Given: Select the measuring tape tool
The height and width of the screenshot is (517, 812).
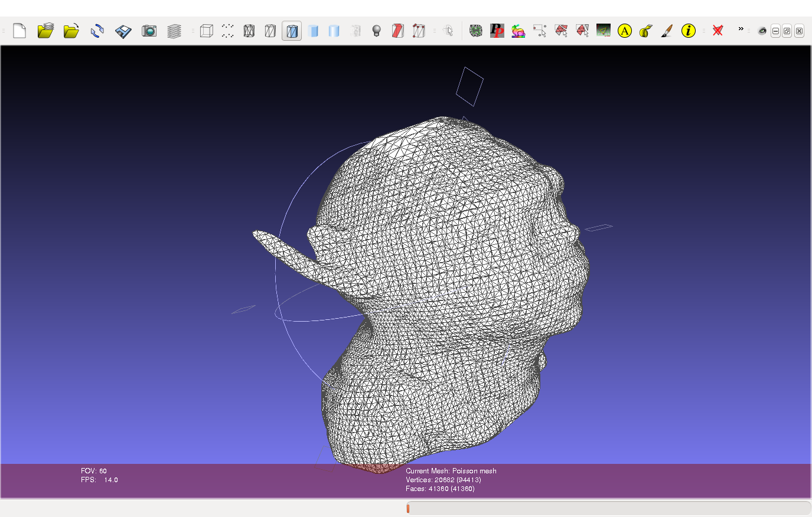Looking at the screenshot, I should pyautogui.click(x=645, y=31).
